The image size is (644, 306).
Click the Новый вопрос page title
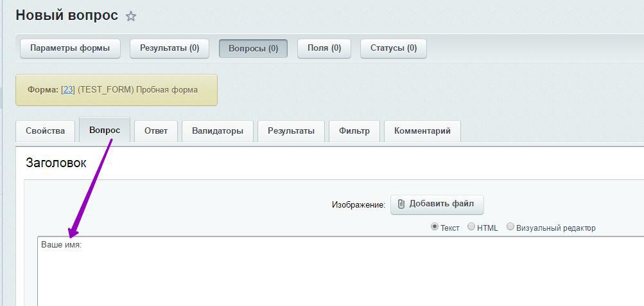click(x=67, y=16)
